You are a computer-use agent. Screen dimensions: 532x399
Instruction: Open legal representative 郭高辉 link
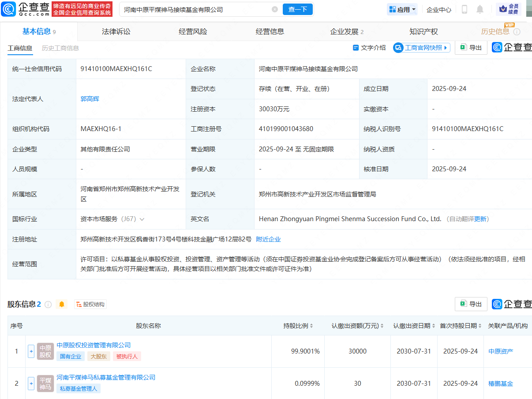coord(90,99)
